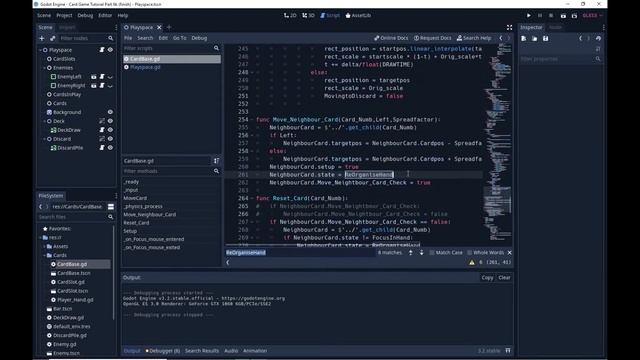The width and height of the screenshot is (640, 360).
Task: Click the code minimap
Action: point(498,143)
